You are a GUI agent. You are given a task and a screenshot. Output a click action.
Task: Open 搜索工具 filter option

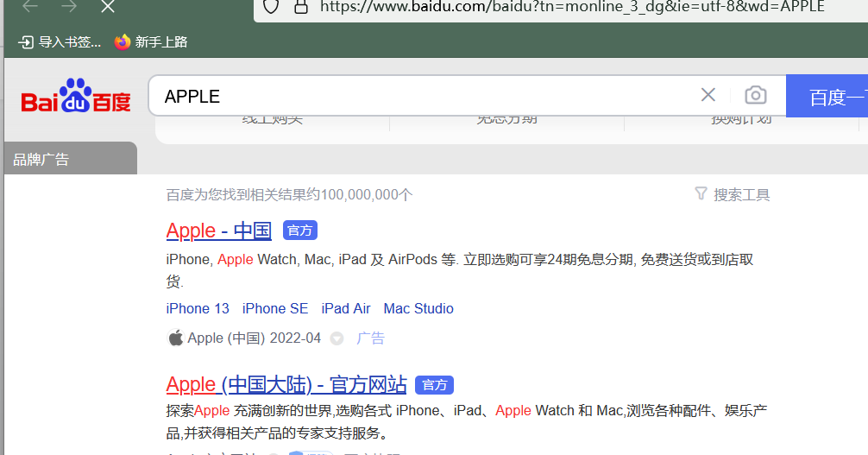coord(741,194)
